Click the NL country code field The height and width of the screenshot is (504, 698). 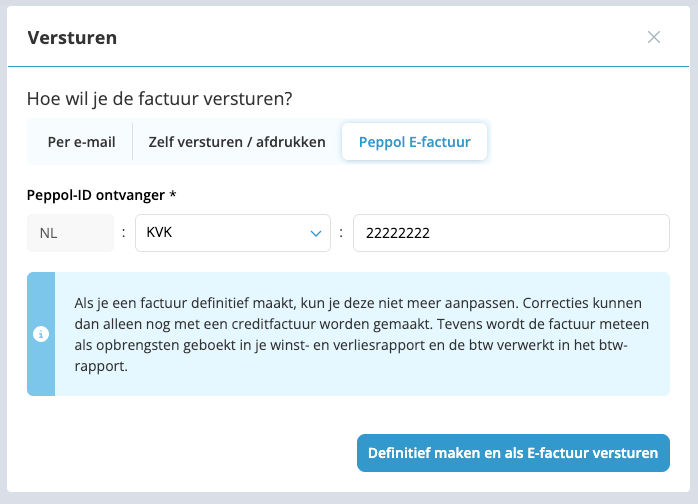pos(70,233)
